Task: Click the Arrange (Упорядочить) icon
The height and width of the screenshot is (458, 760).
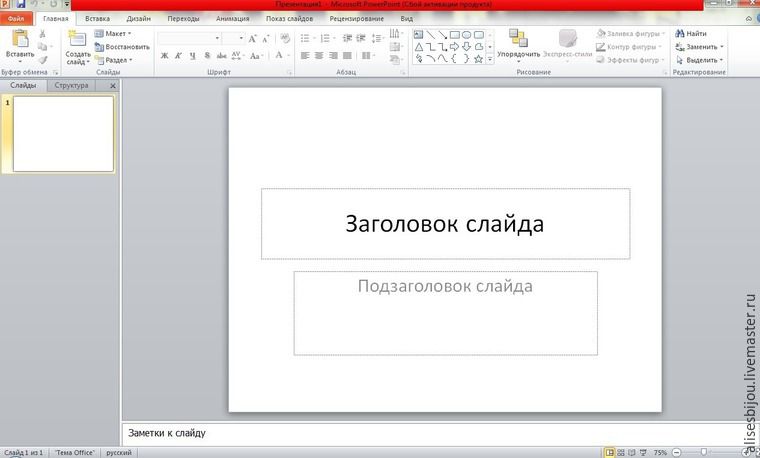Action: click(x=518, y=39)
